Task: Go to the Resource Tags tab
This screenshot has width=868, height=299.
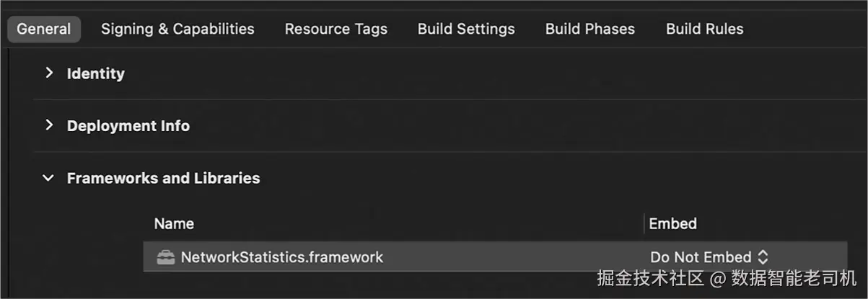Action: (336, 29)
